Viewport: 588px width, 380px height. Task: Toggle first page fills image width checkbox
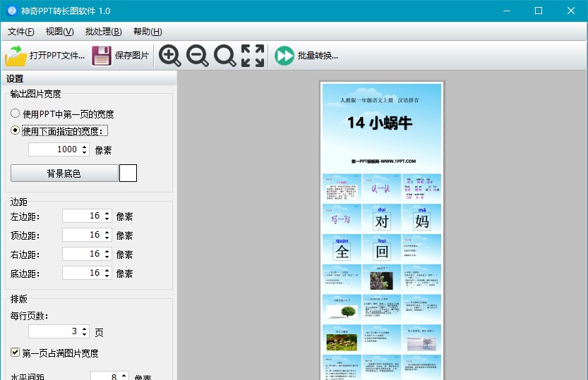click(x=16, y=353)
